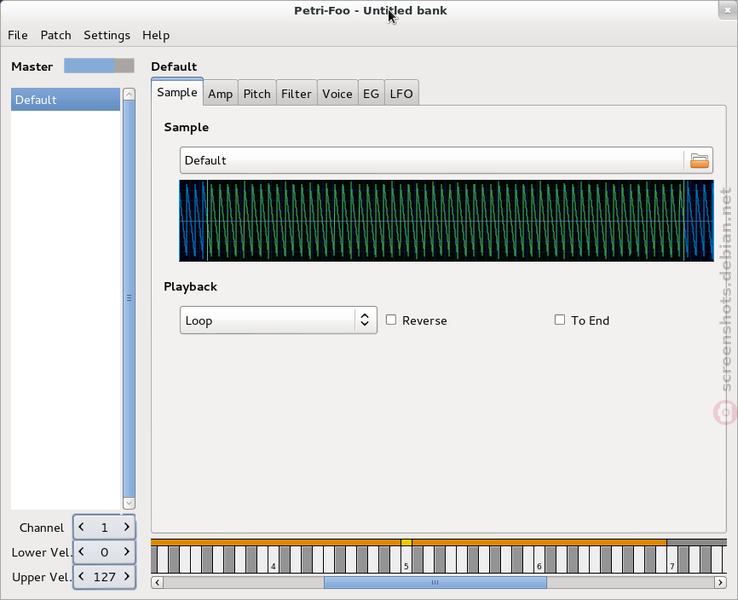Click the piano key labeled 6
Screen dimensions: 738x600
pos(539,564)
